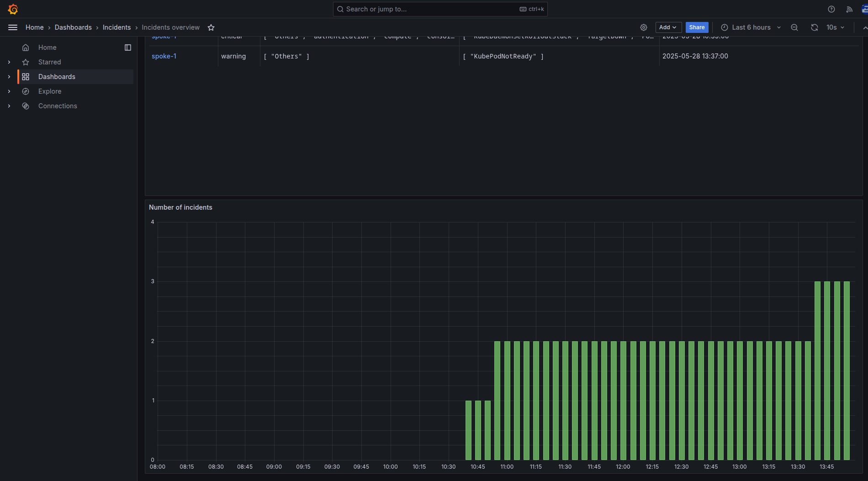Click the Connections icon in sidebar
Image resolution: width=868 pixels, height=481 pixels.
click(x=26, y=106)
